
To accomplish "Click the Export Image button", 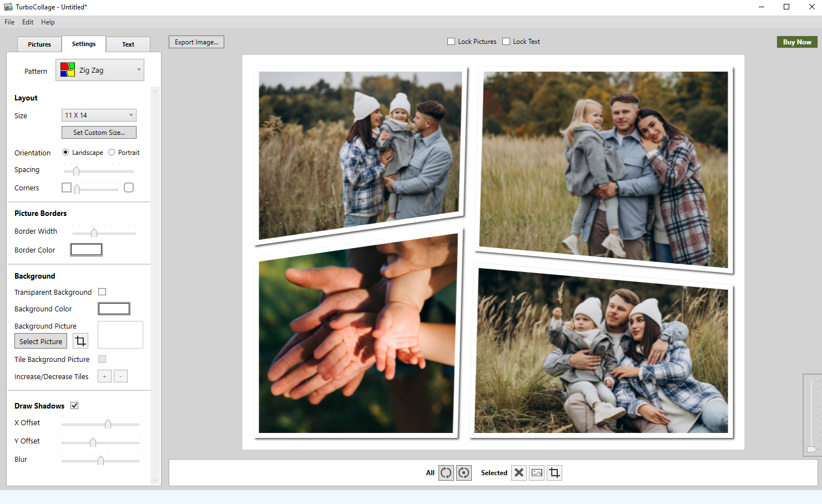I will click(196, 42).
